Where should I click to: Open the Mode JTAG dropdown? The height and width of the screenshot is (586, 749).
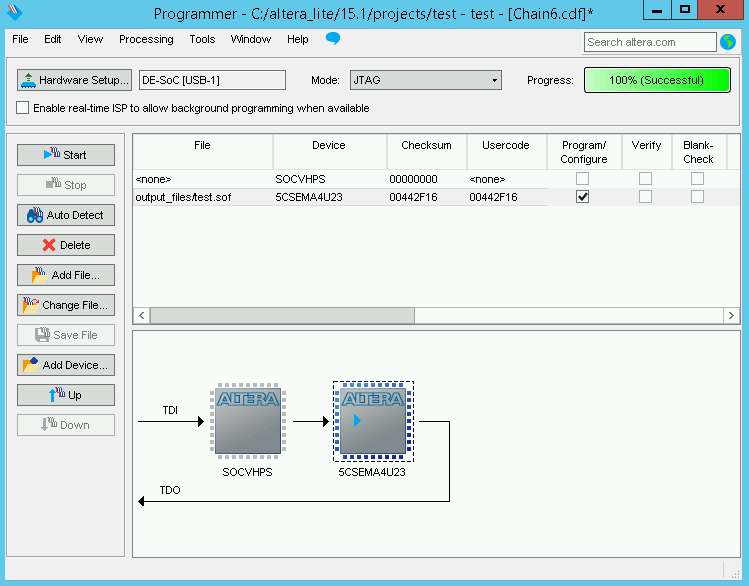tap(426, 80)
